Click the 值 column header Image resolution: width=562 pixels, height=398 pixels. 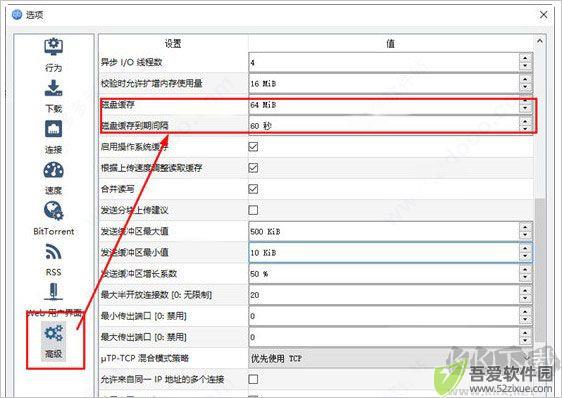pos(391,43)
